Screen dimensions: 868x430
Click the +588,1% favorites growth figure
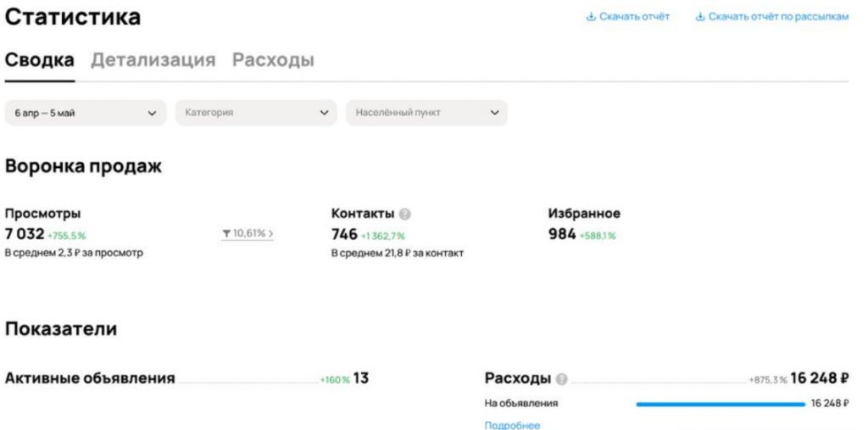[x=598, y=236]
